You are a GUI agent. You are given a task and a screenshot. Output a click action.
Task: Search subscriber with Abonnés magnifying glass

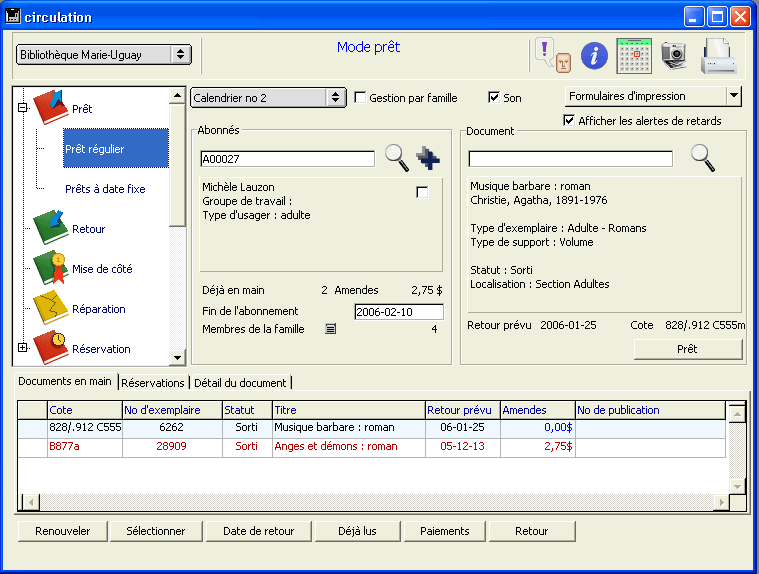coord(397,158)
